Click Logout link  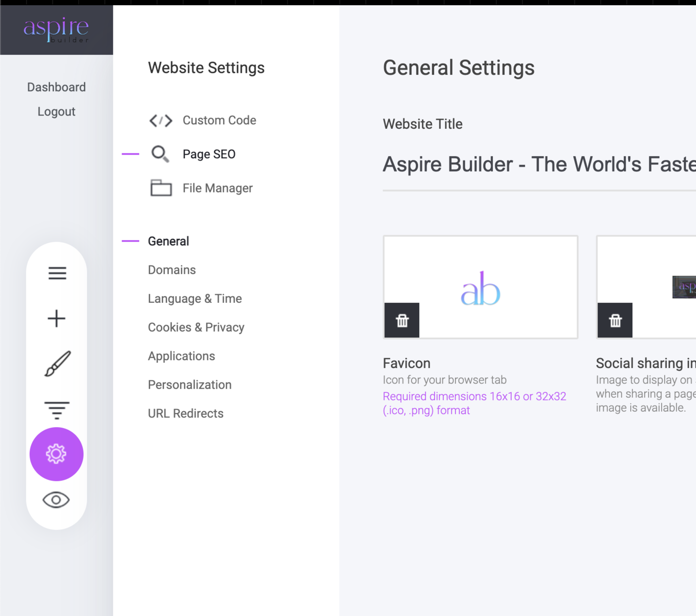(x=56, y=111)
